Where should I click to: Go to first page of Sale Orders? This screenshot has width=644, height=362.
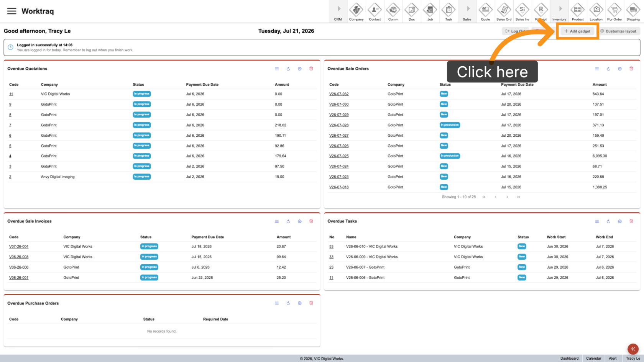click(x=484, y=197)
